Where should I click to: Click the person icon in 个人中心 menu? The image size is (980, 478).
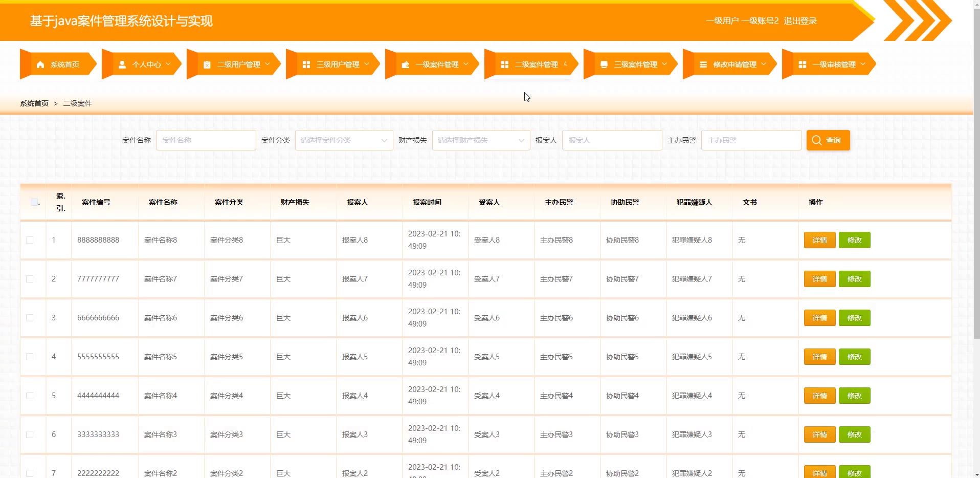click(122, 64)
